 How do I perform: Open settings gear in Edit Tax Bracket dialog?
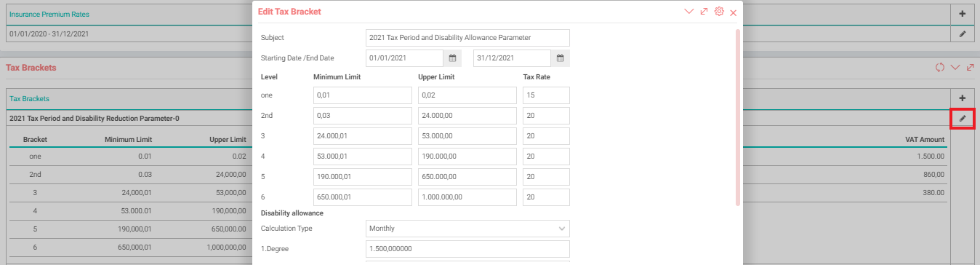(x=719, y=12)
